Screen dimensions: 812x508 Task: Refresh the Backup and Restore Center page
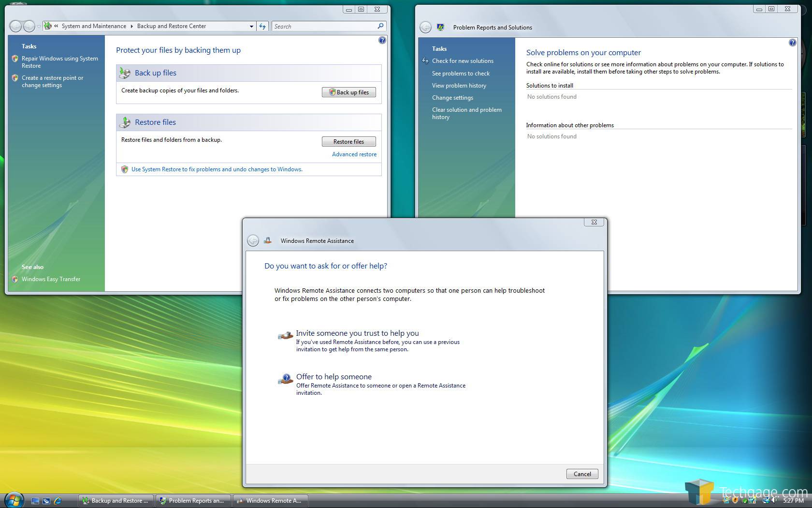tap(262, 27)
